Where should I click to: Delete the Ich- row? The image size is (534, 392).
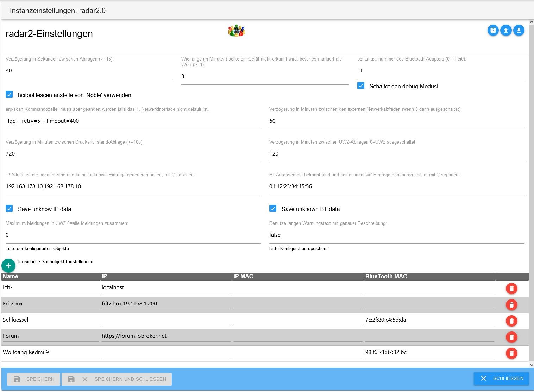point(511,289)
